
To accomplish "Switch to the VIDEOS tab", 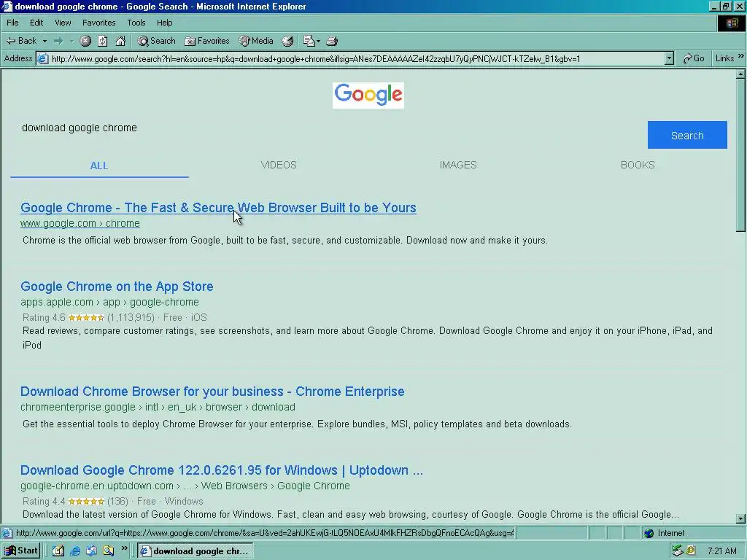I will click(x=279, y=165).
